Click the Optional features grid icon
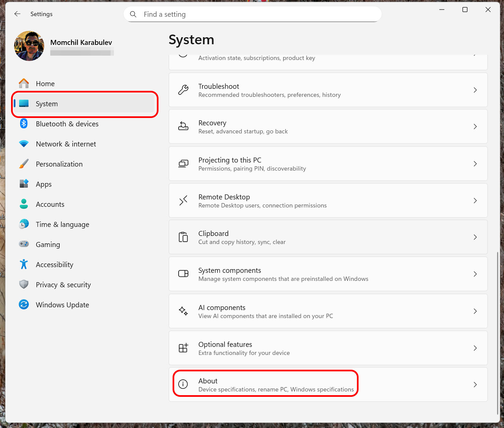Image resolution: width=504 pixels, height=428 pixels. [x=183, y=348]
